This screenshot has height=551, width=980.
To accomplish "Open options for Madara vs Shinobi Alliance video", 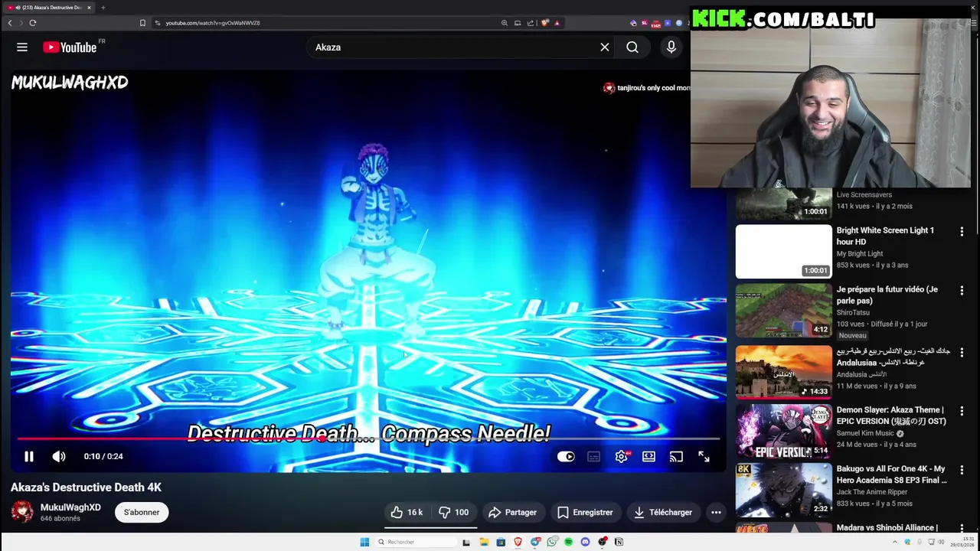I will click(962, 529).
